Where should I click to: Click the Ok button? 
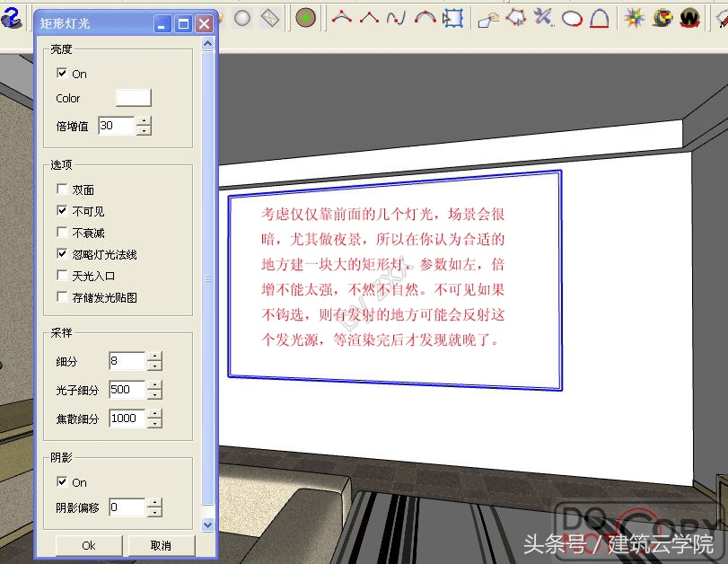pyautogui.click(x=87, y=545)
